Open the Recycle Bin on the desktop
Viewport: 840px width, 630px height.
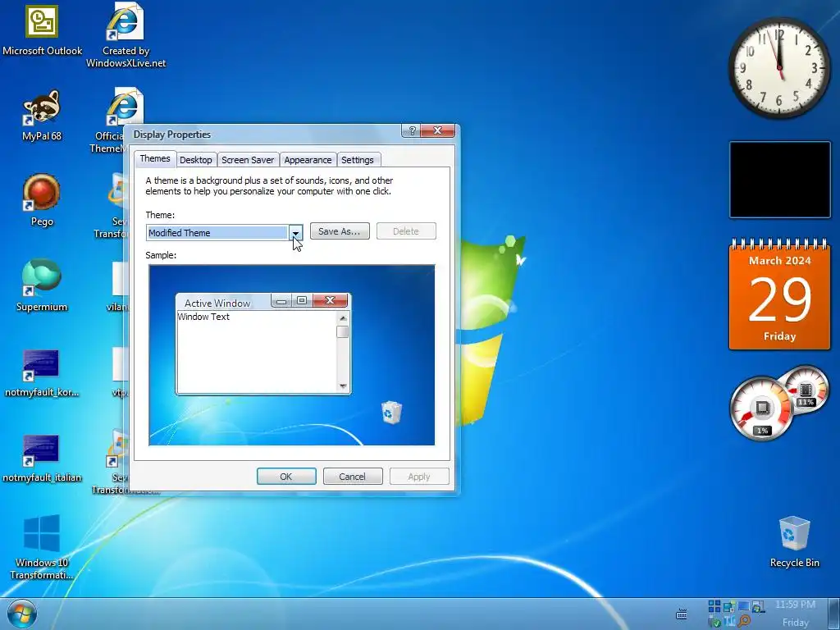[x=794, y=541]
